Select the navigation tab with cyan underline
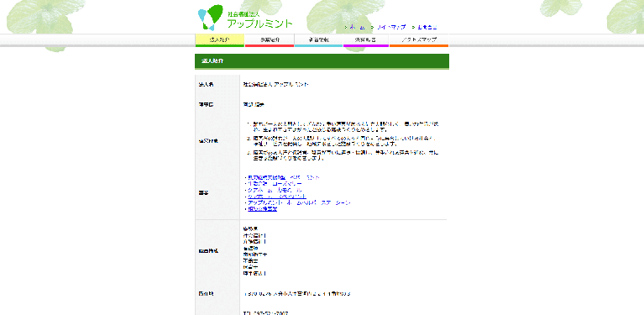 click(319, 39)
